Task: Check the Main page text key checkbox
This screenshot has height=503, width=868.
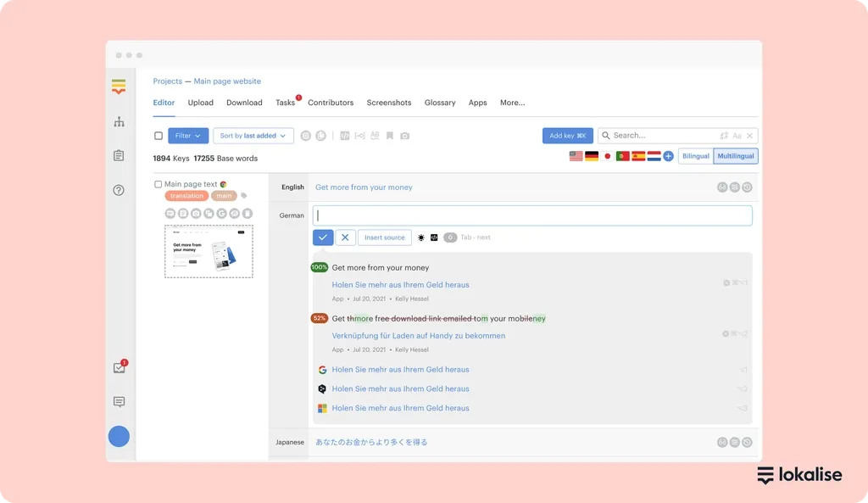Action: [x=159, y=184]
